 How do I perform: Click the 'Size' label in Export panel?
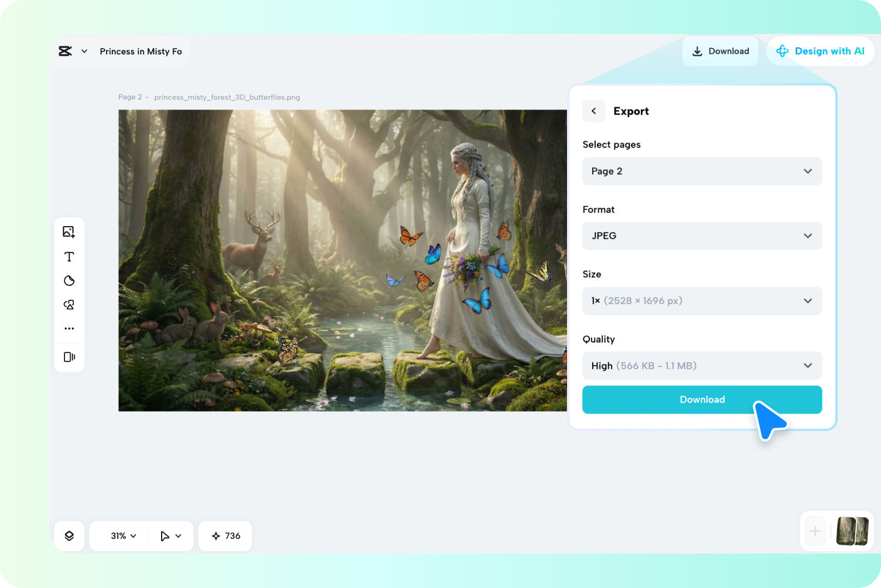pyautogui.click(x=592, y=274)
